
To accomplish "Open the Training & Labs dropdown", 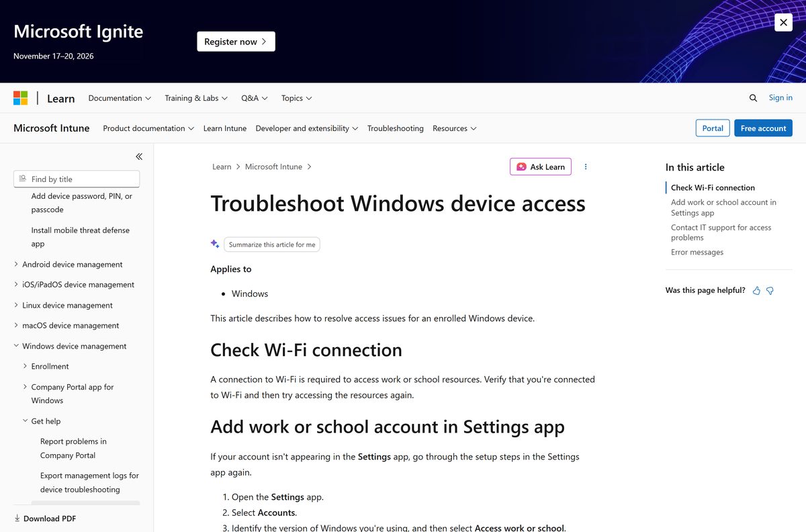I will coord(196,98).
